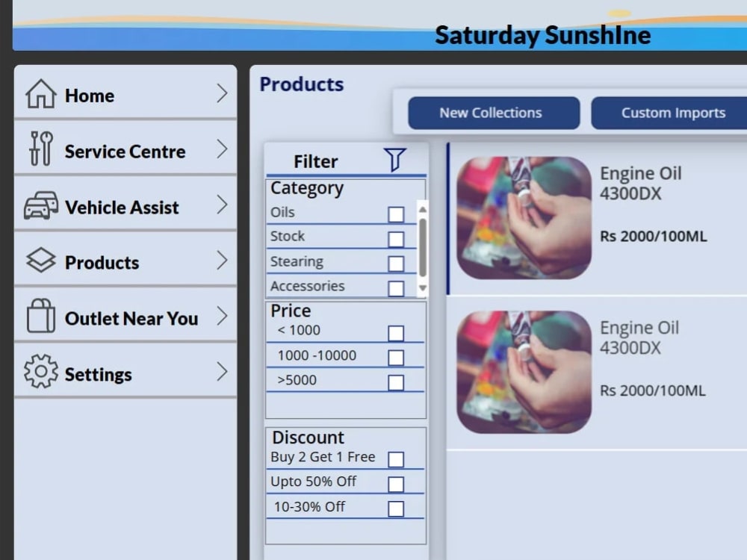Click the Filter panel heading
Viewport: 747px width, 560px height.
pos(315,161)
